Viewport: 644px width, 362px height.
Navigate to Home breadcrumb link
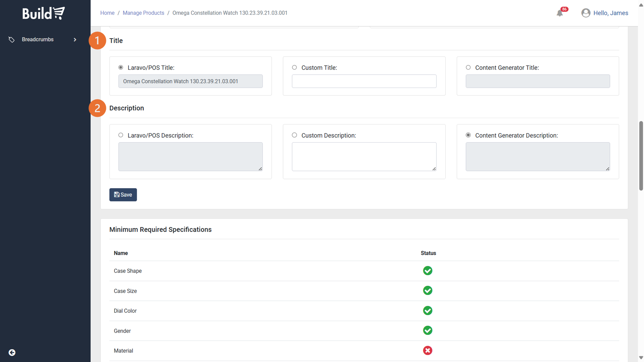(x=107, y=13)
